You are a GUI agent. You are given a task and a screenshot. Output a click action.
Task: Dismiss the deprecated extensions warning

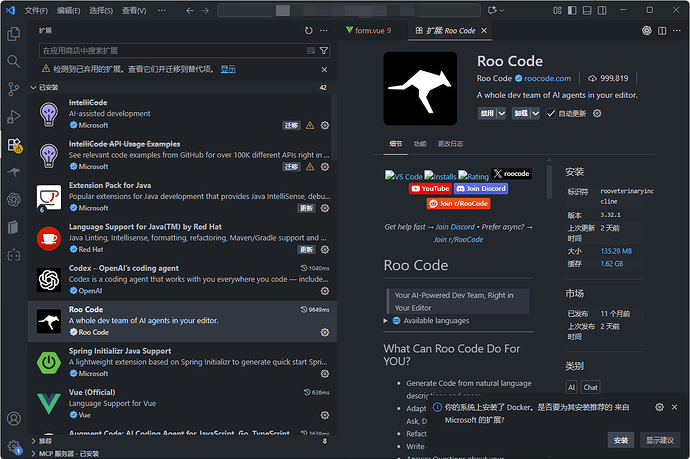[x=324, y=70]
